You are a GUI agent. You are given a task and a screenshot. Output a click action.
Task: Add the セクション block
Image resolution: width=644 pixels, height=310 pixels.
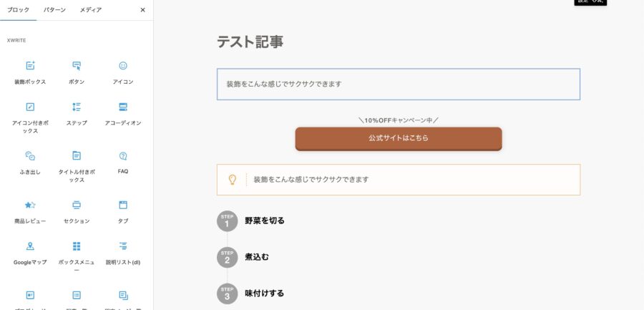[77, 211]
